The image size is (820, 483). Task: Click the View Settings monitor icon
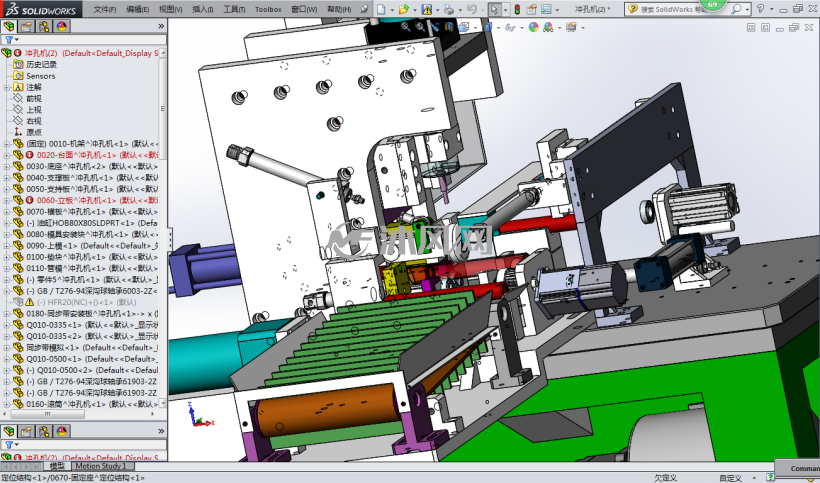pyautogui.click(x=571, y=27)
